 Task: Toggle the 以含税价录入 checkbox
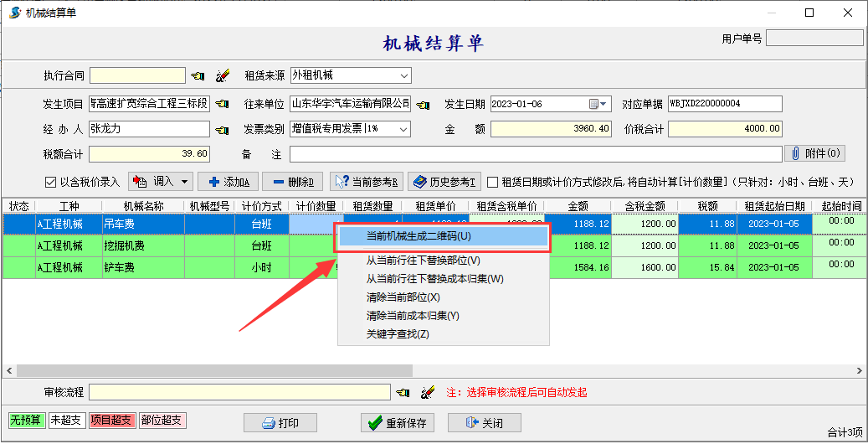click(x=51, y=182)
